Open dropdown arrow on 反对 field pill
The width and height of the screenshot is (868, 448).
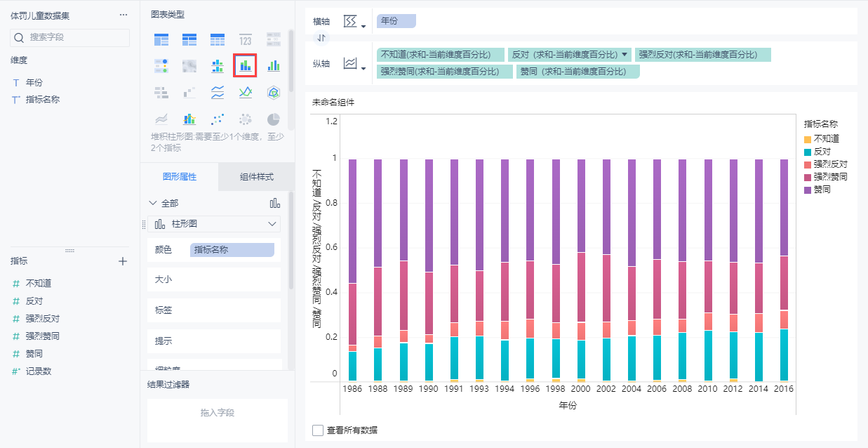(x=625, y=55)
